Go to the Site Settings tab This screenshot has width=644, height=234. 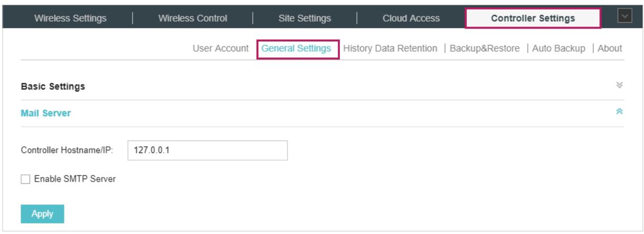[305, 18]
